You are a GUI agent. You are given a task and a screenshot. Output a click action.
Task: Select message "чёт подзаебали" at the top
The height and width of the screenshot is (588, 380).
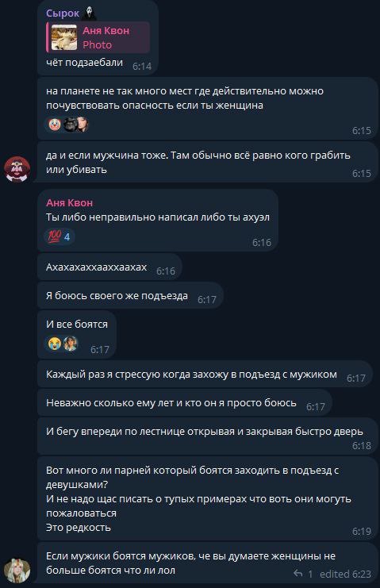(98, 37)
